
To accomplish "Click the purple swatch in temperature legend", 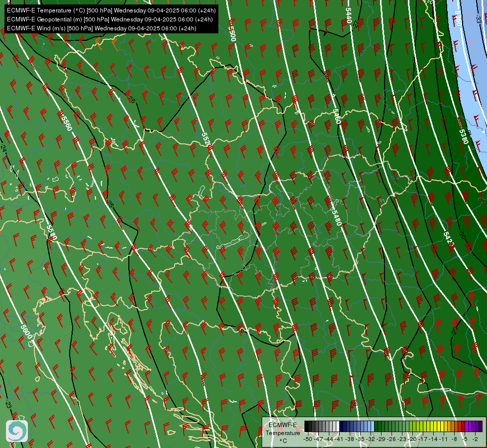I will [x=467, y=426].
